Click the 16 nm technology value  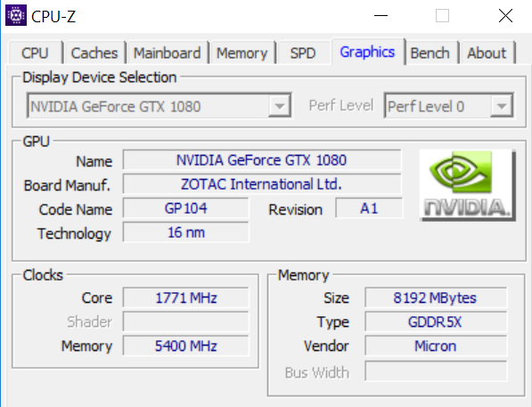[186, 232]
